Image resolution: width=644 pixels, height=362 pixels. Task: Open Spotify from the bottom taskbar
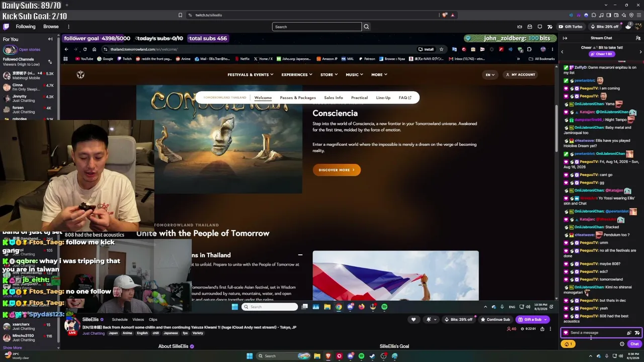pyautogui.click(x=361, y=356)
